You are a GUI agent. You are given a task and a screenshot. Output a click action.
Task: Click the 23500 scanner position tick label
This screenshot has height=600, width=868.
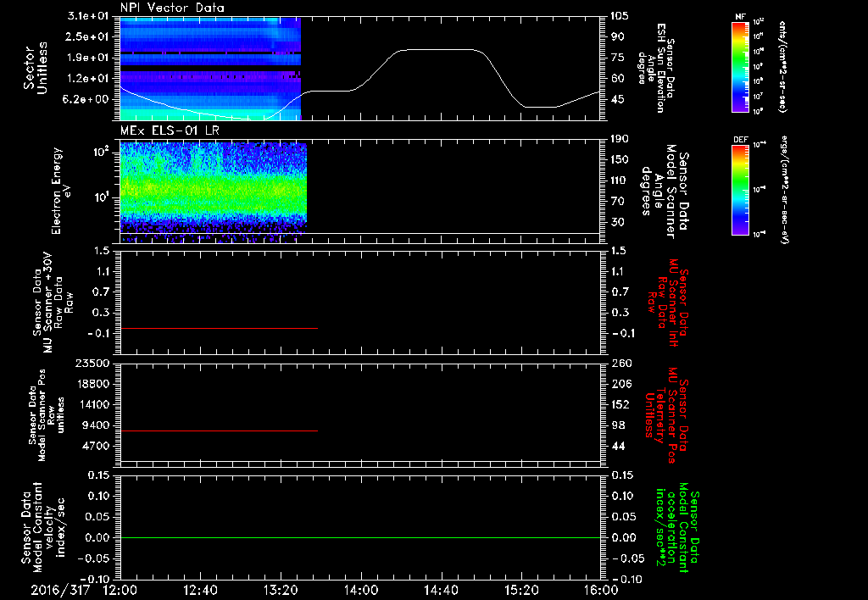[93, 363]
